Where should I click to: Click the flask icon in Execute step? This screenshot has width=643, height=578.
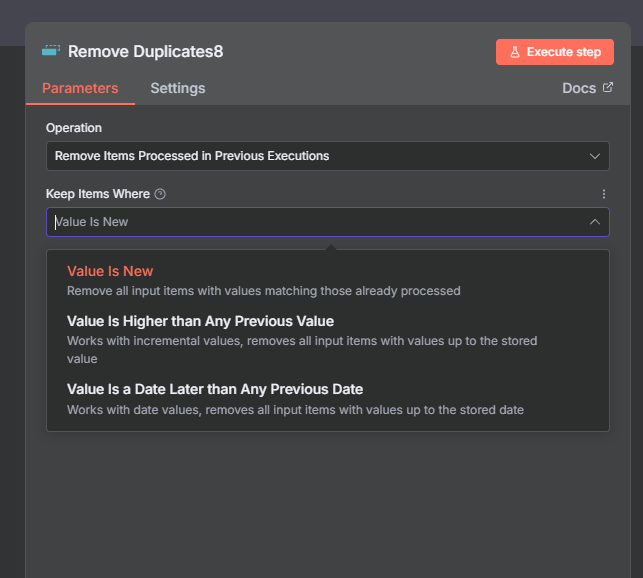pyautogui.click(x=514, y=52)
